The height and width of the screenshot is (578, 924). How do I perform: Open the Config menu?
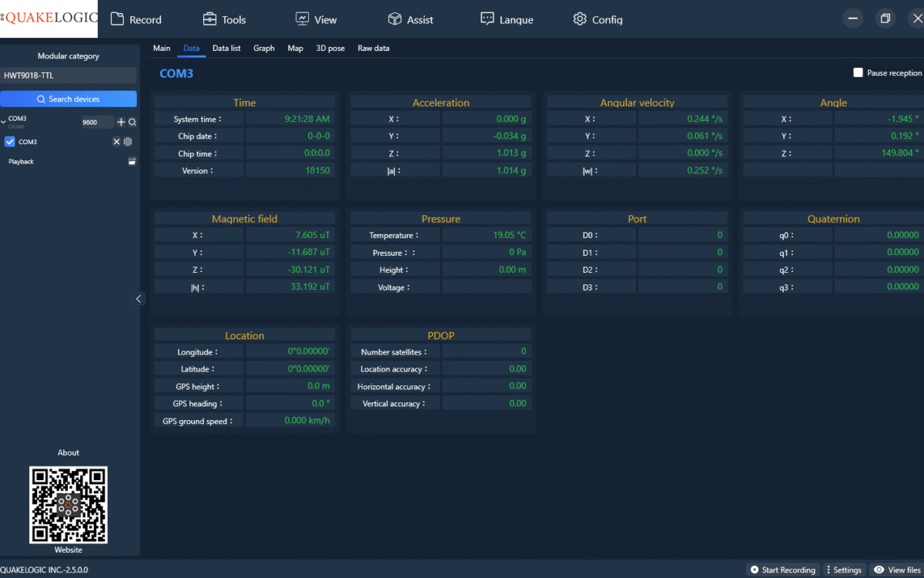(598, 19)
